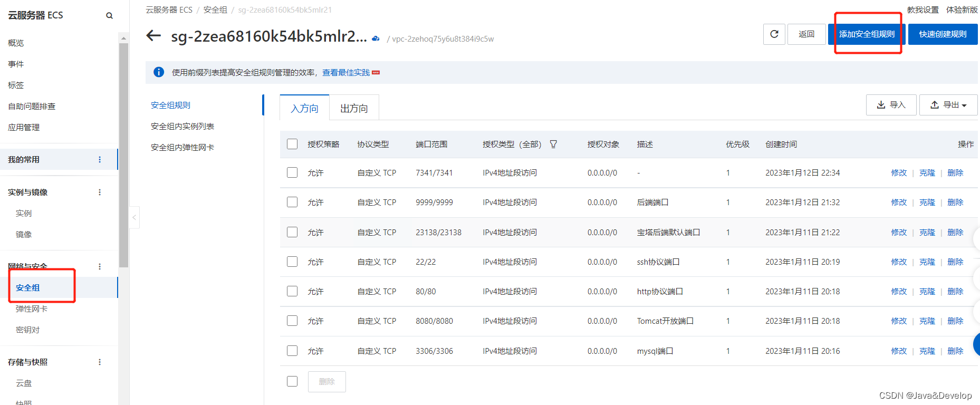Check the row for port 3306/3306

(x=292, y=351)
